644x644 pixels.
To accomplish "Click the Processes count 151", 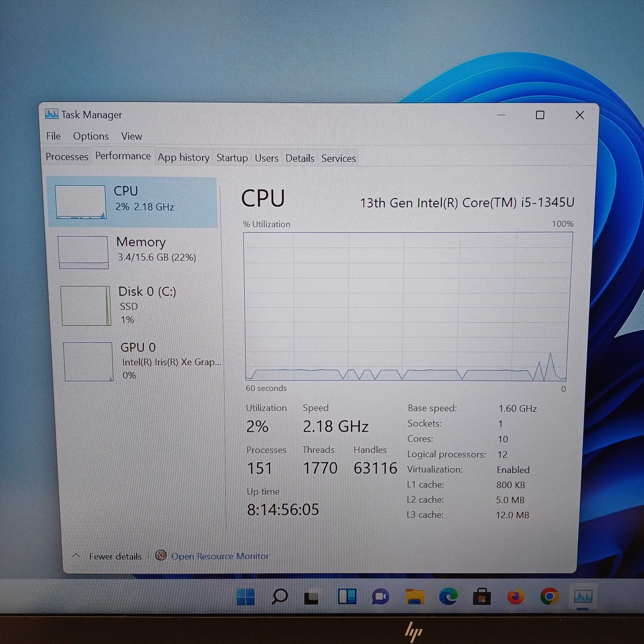I will pos(259,468).
